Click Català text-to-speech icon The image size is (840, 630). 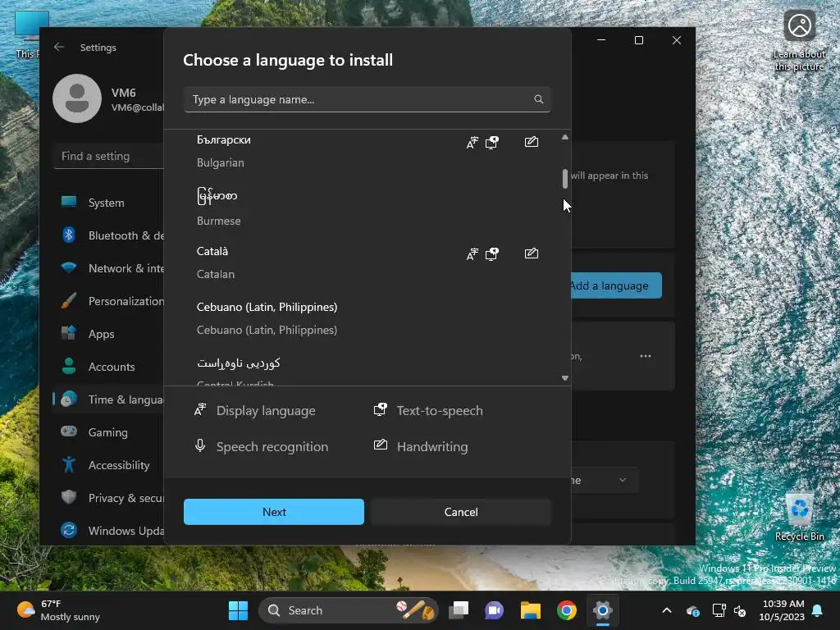coord(492,254)
